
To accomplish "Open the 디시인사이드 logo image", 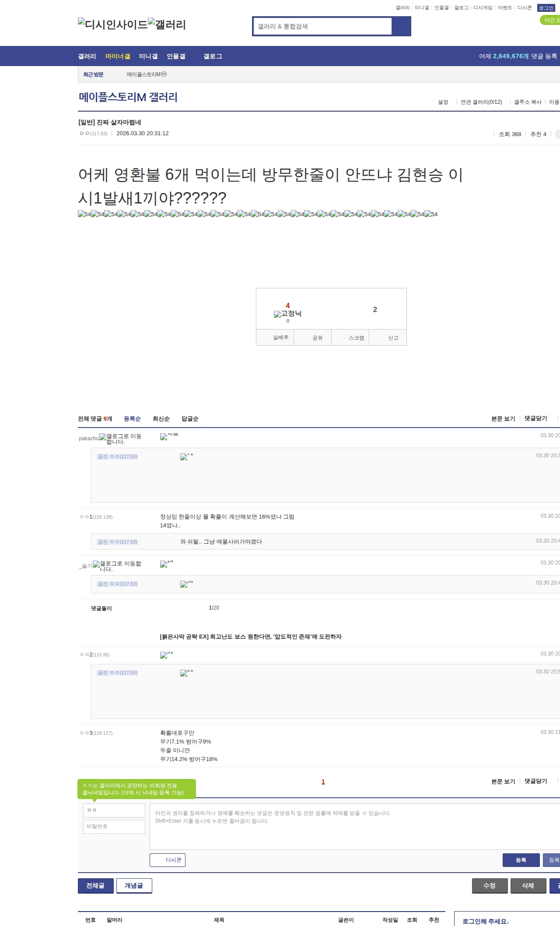I will 113,24.
